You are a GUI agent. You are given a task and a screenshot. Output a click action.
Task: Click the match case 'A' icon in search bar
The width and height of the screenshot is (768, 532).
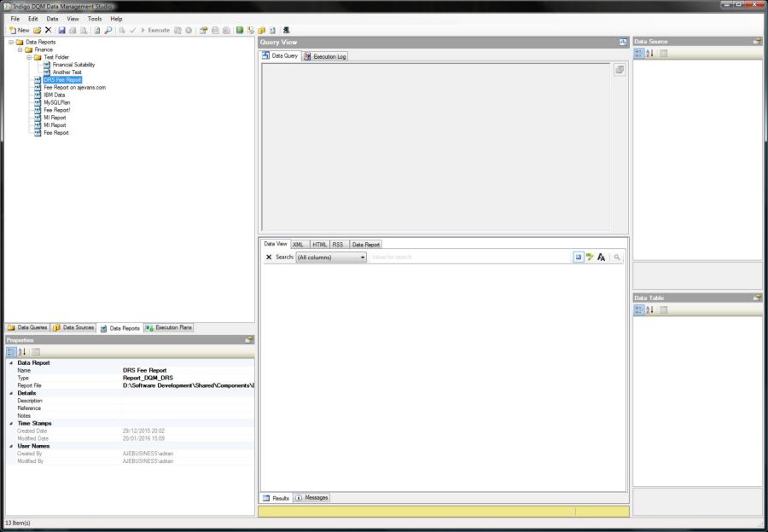click(x=602, y=257)
